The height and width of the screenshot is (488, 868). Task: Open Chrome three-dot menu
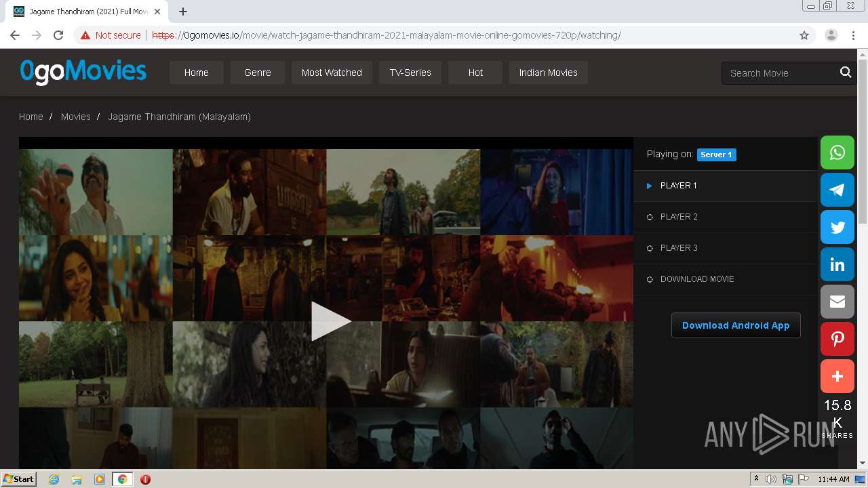[853, 35]
